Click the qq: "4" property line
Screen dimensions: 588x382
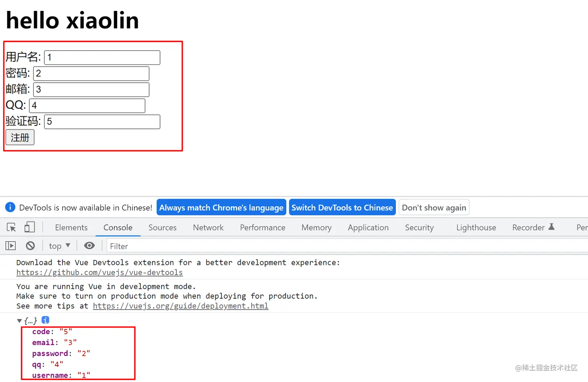pos(47,364)
